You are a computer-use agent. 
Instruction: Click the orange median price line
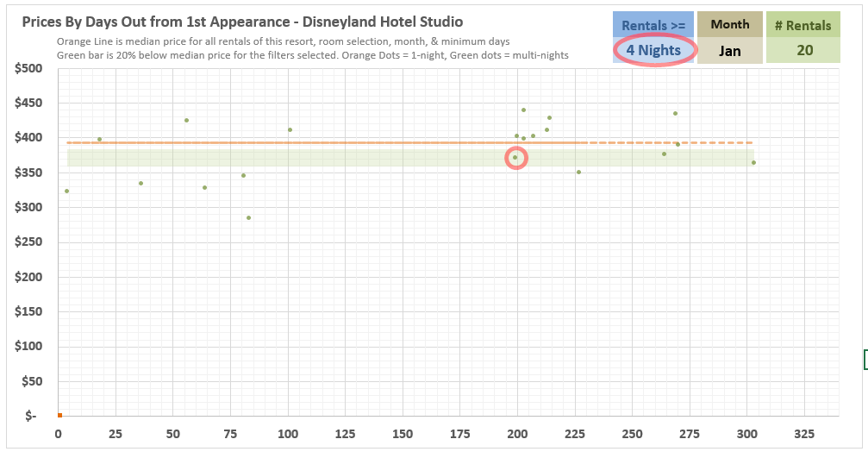point(409,143)
